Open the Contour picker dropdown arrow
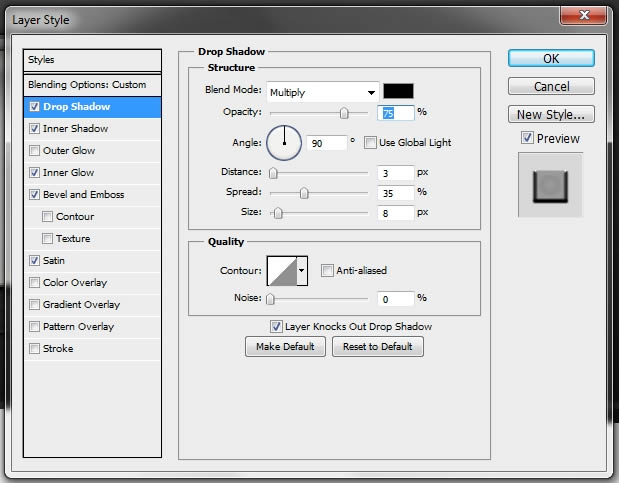The height and width of the screenshot is (483, 619). point(302,271)
